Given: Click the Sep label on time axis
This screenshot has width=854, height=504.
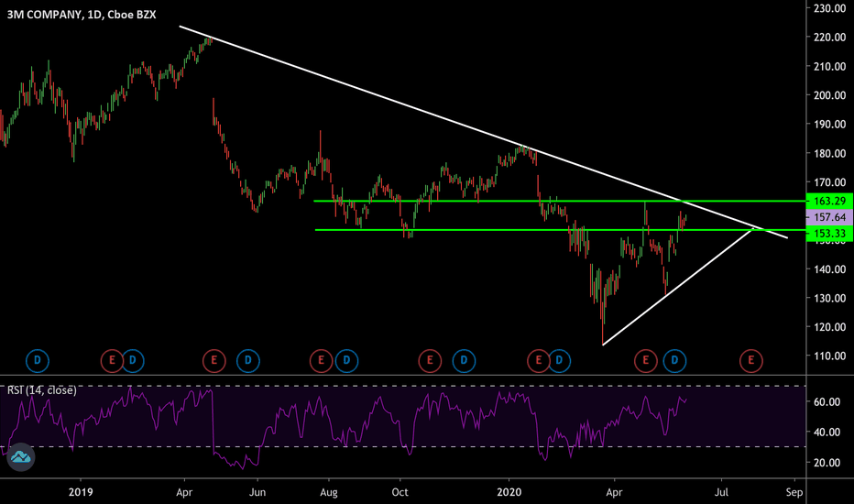Looking at the screenshot, I should coord(794,493).
